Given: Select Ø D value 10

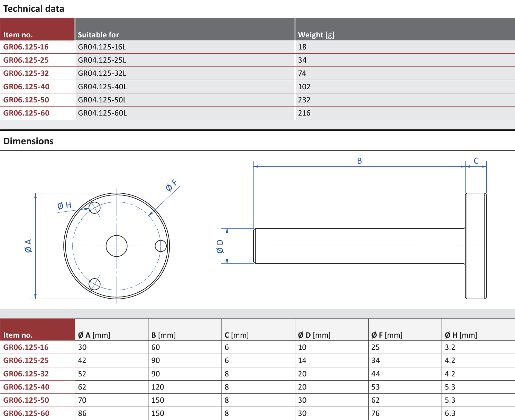Looking at the screenshot, I should click(x=302, y=347).
